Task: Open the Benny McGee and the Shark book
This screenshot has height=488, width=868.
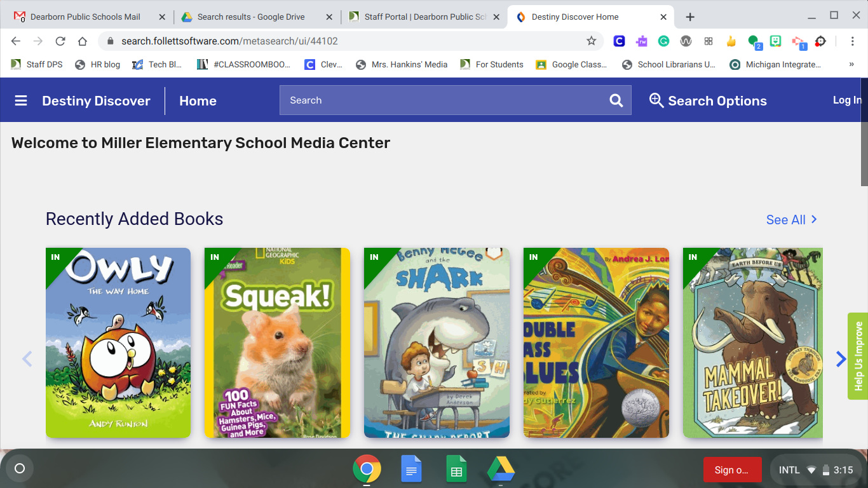Action: tap(437, 342)
